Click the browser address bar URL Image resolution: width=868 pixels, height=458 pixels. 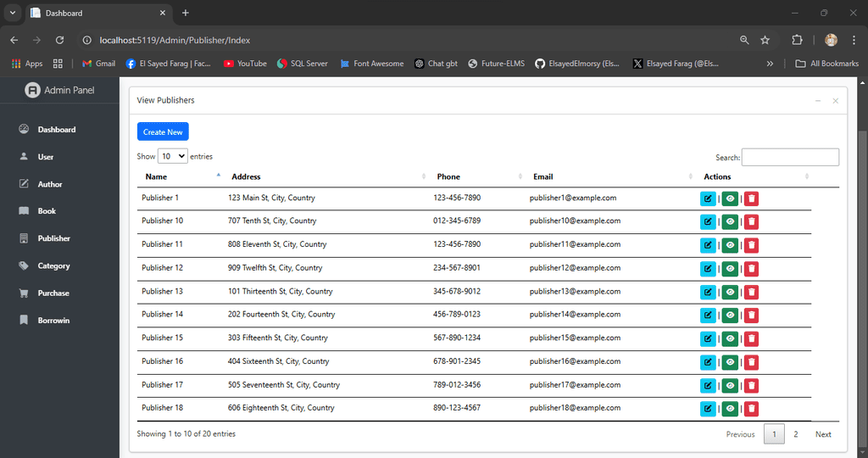[x=175, y=40]
